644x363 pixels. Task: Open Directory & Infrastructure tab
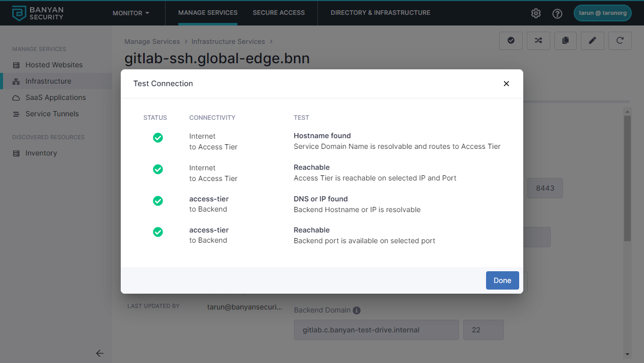[x=380, y=13]
